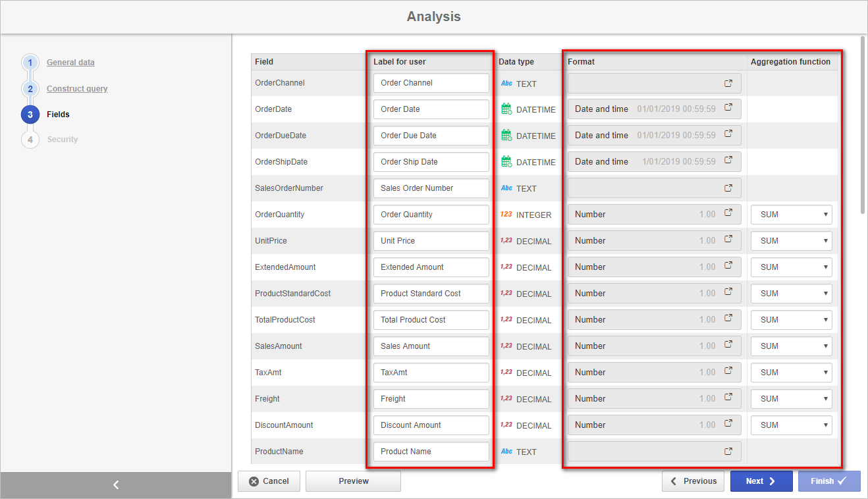The image size is (868, 499).
Task: Edit the Freight label field
Action: [431, 399]
